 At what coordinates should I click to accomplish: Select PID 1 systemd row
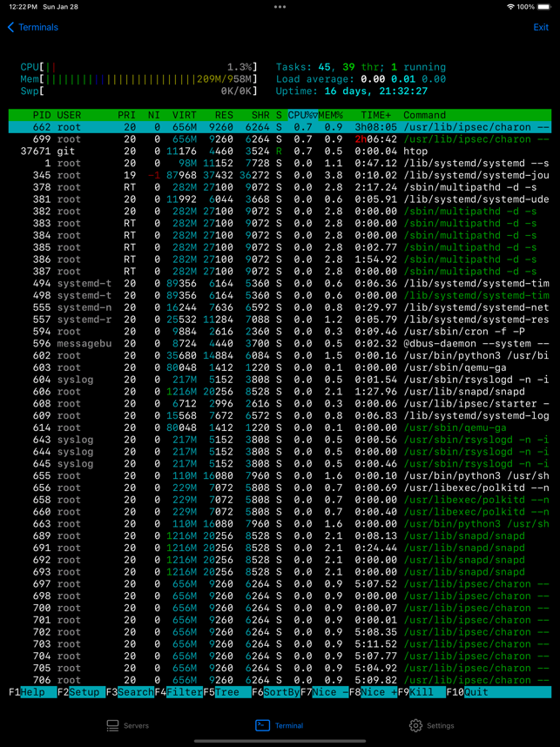pos(280,164)
